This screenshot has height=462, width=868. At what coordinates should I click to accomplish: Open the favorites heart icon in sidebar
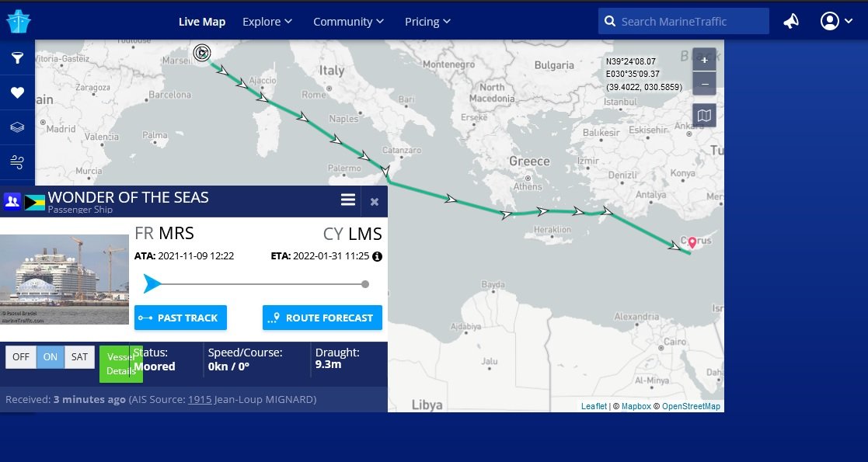[x=17, y=92]
